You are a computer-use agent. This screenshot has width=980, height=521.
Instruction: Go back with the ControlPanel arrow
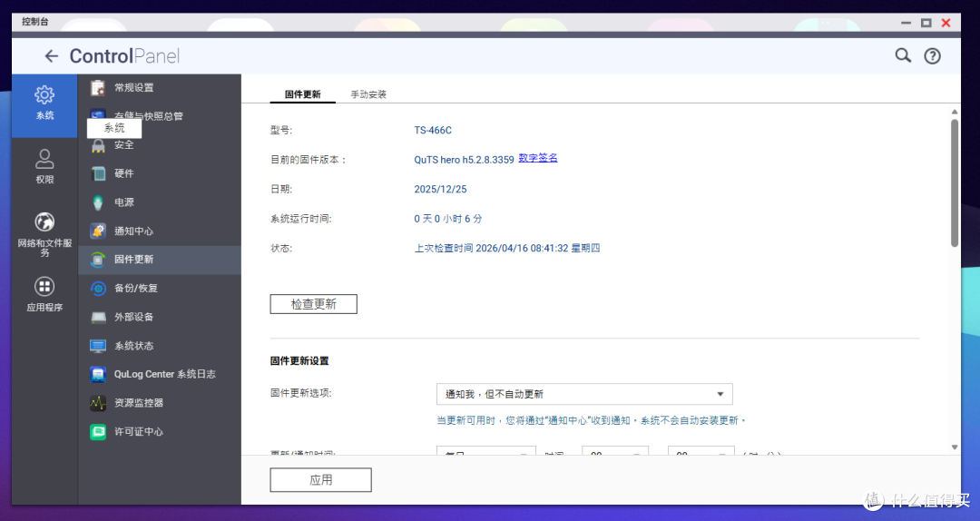(x=51, y=56)
